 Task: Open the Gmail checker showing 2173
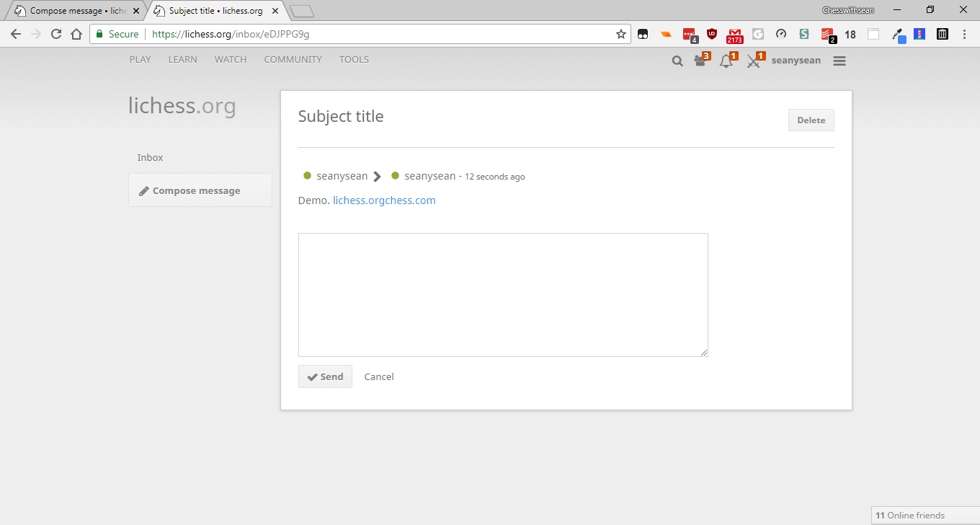coord(735,35)
